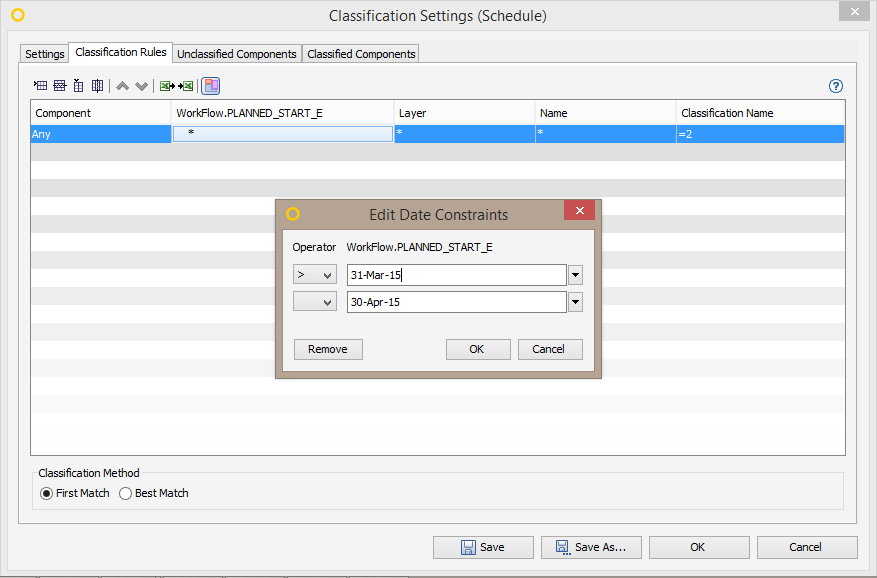Open the color classification settings icon
Image resolution: width=877 pixels, height=578 pixels.
point(210,85)
